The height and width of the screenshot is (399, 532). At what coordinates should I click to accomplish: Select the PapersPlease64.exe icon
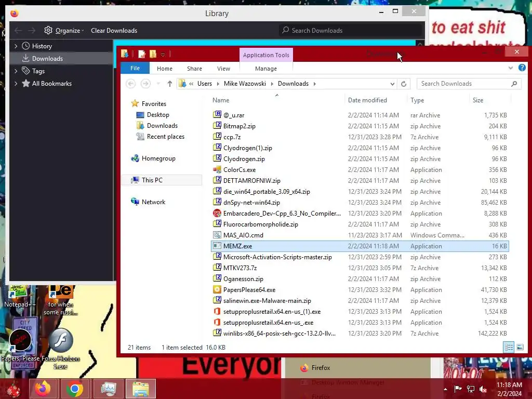pyautogui.click(x=217, y=289)
